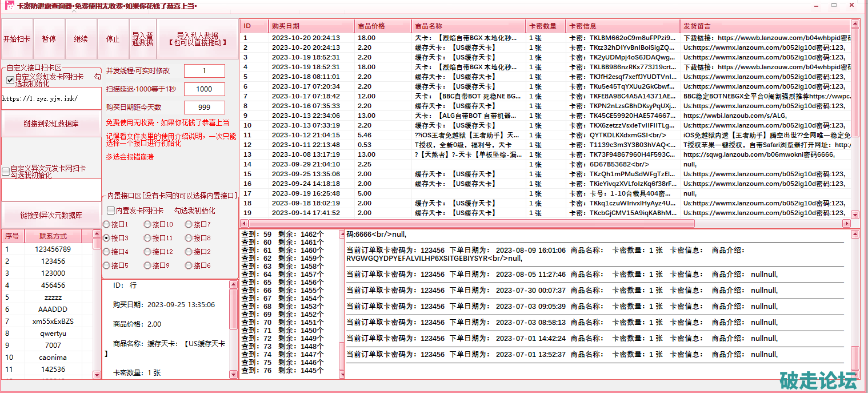Click up arrow of order table scrollbar
Viewport: 868px width, 393px height.
[855, 24]
